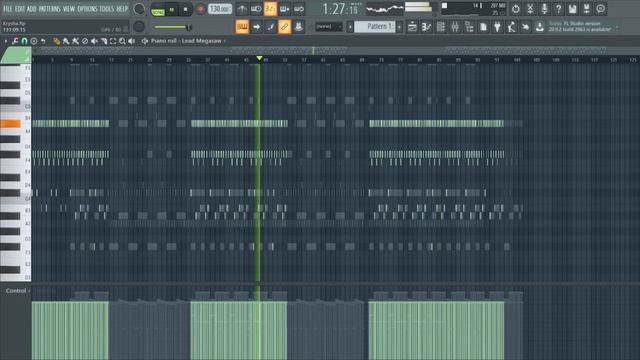Pause playback with the pause button

[172, 9]
